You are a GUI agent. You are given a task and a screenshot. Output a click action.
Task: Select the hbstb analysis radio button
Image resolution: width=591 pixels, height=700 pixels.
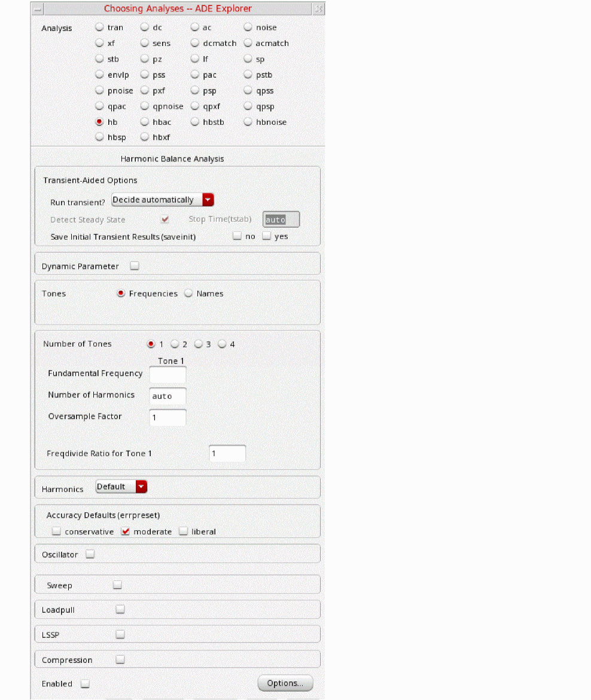[x=195, y=121]
